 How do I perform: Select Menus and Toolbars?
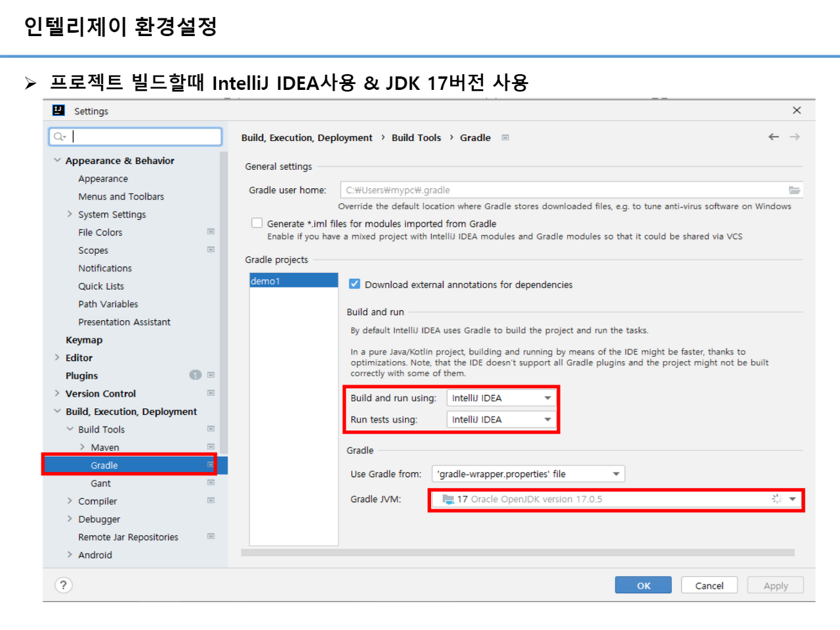tap(121, 196)
